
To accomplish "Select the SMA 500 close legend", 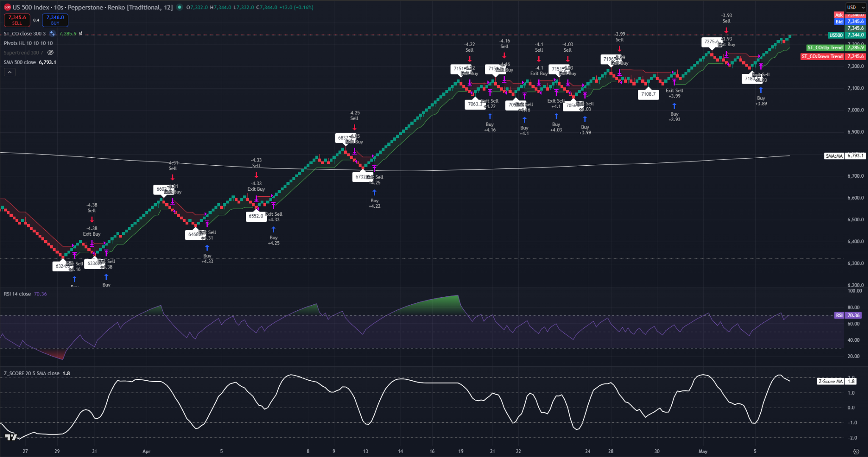I will click(x=20, y=62).
